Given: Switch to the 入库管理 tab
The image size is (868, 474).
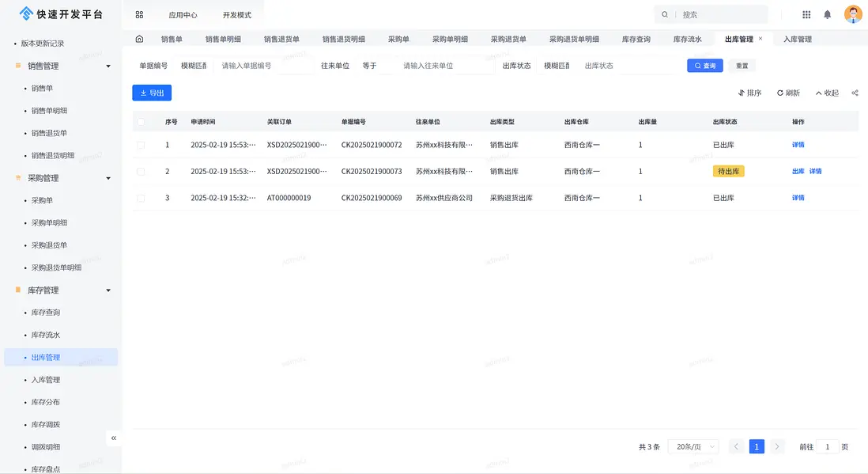Looking at the screenshot, I should tap(798, 40).
